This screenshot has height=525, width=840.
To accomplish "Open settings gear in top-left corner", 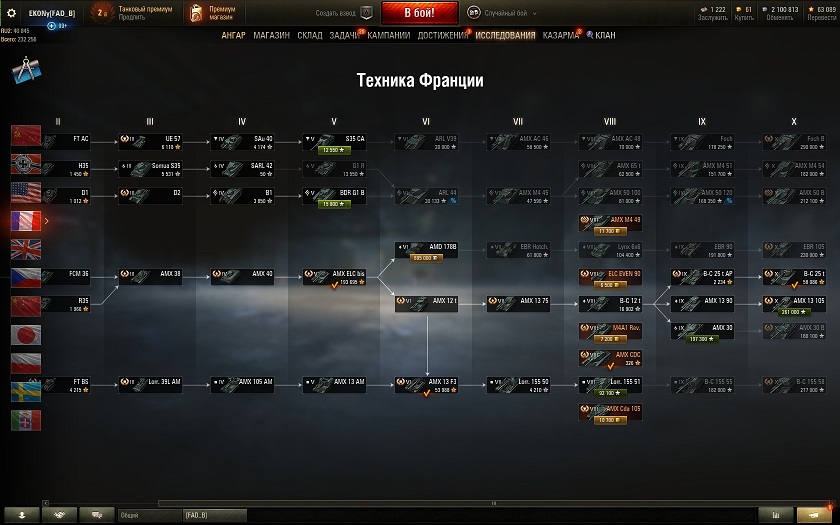I will tap(11, 13).
